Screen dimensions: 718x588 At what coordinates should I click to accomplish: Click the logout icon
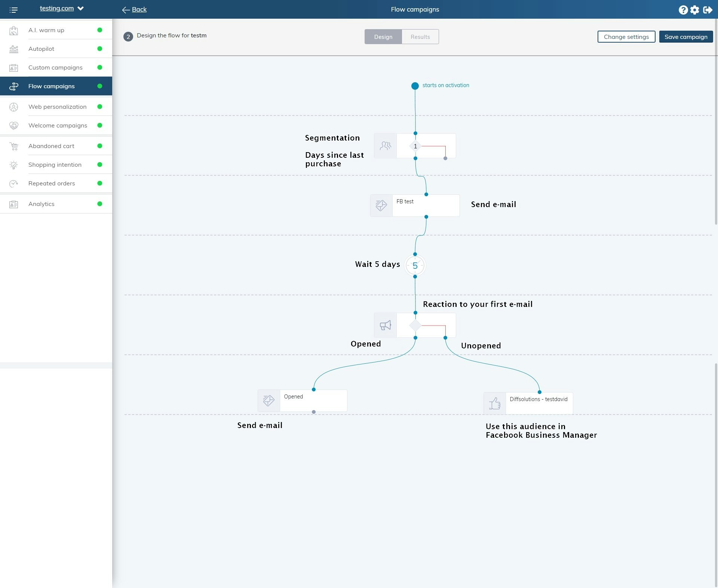click(x=708, y=10)
